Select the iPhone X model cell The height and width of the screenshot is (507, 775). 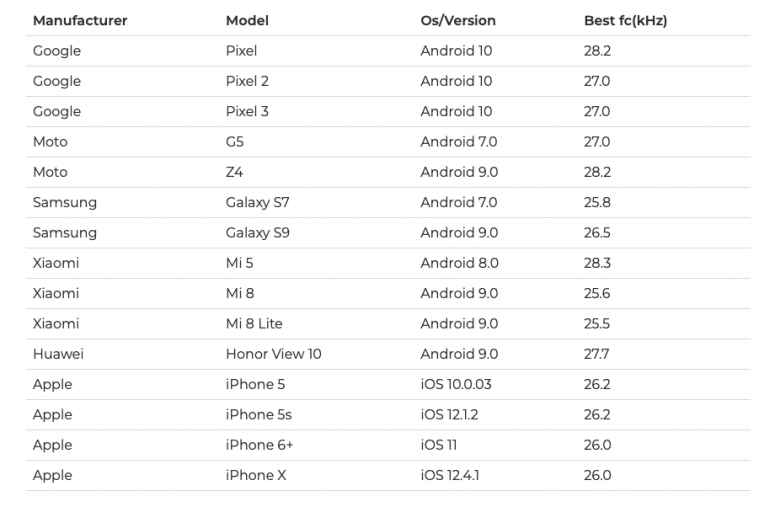coord(256,475)
